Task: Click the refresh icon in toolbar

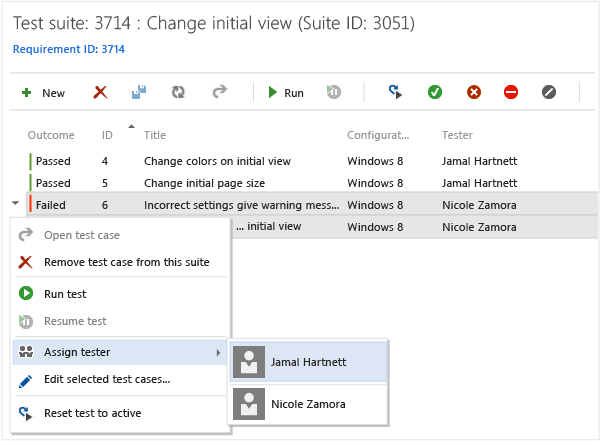Action: (178, 92)
